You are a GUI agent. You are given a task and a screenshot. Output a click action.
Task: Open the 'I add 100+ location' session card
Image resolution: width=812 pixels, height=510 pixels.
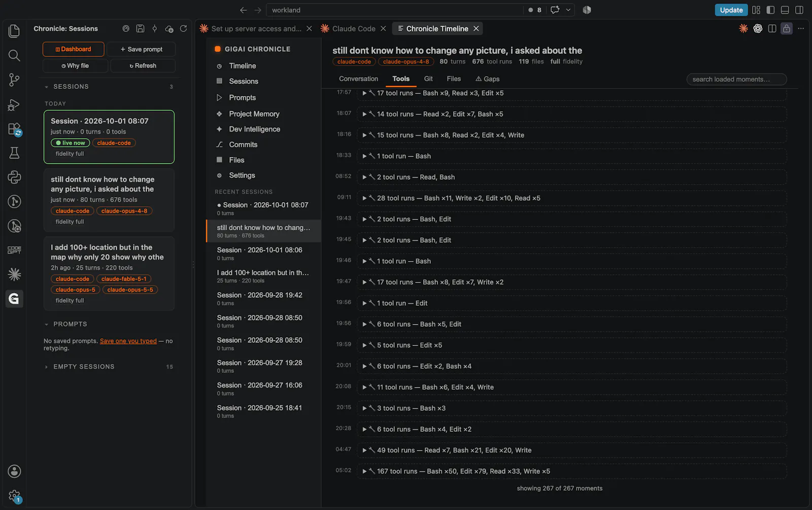click(x=109, y=273)
